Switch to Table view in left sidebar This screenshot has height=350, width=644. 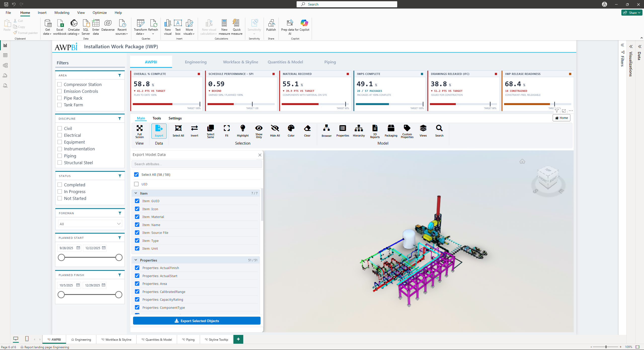pos(5,55)
